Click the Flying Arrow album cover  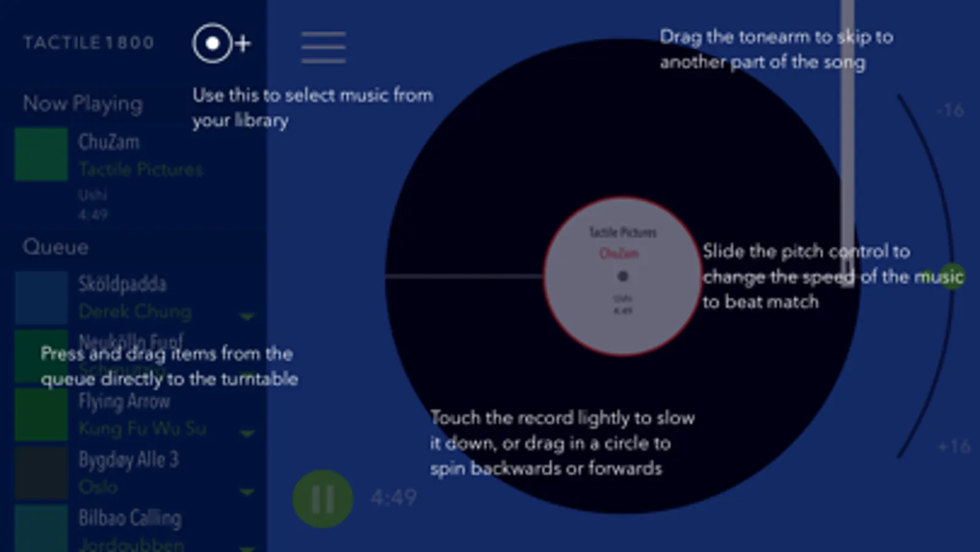click(x=41, y=415)
